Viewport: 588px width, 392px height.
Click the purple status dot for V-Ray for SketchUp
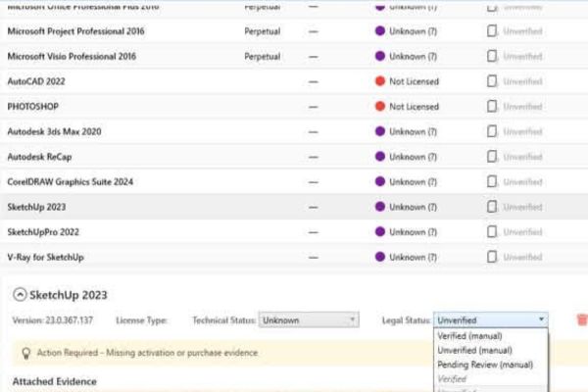tap(380, 257)
